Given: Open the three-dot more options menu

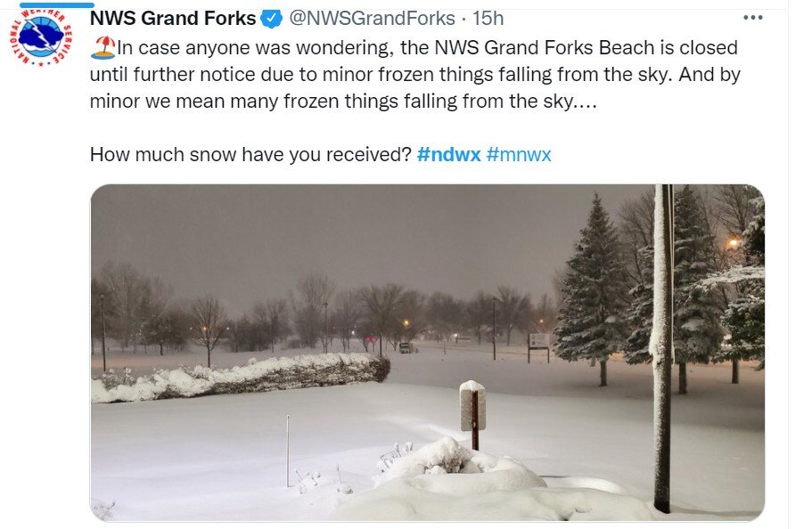Looking at the screenshot, I should point(752,18).
